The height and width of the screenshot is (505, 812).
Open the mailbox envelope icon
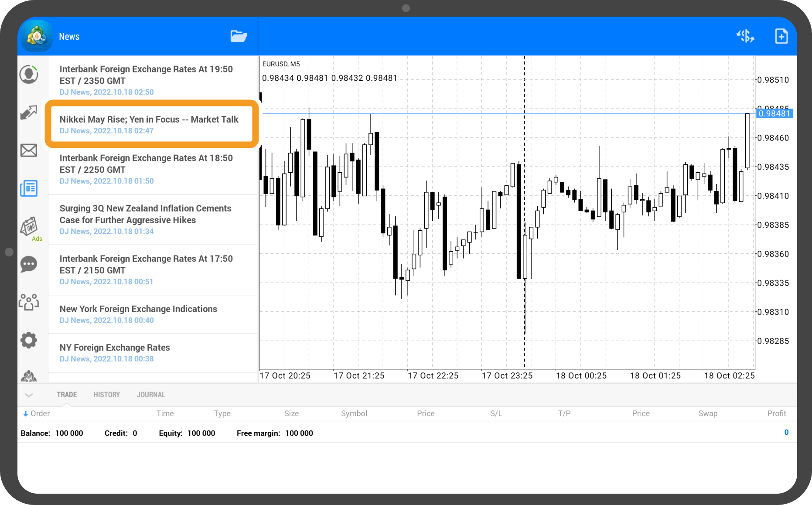pyautogui.click(x=29, y=150)
